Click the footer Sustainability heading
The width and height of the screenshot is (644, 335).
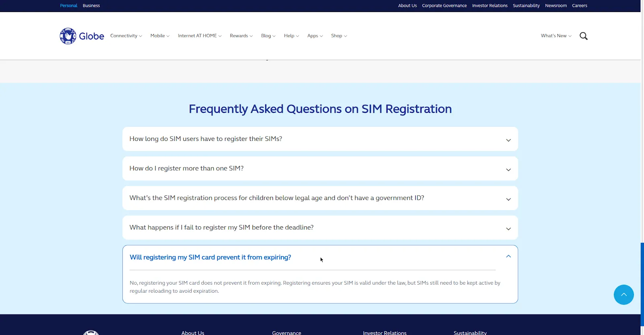click(x=470, y=333)
